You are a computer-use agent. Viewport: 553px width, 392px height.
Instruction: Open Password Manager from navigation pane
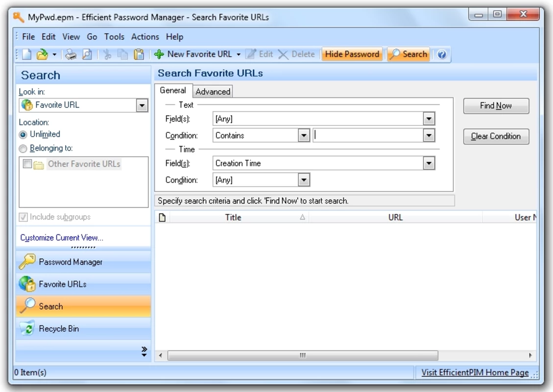83,262
